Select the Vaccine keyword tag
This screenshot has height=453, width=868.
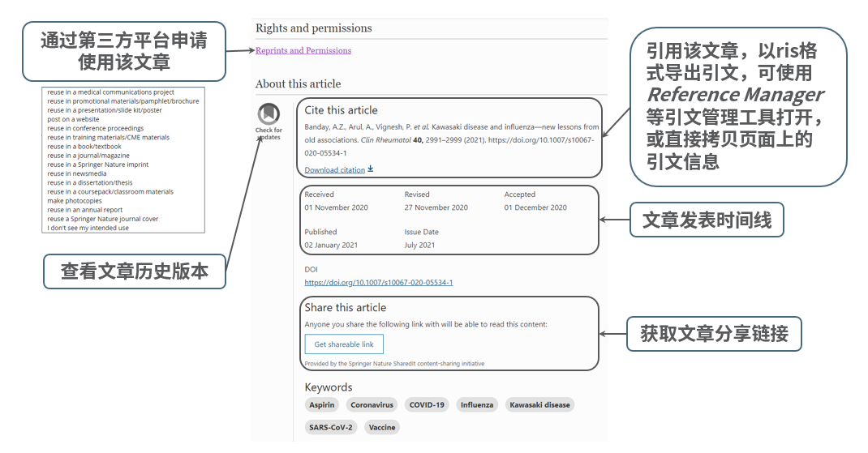pos(382,428)
